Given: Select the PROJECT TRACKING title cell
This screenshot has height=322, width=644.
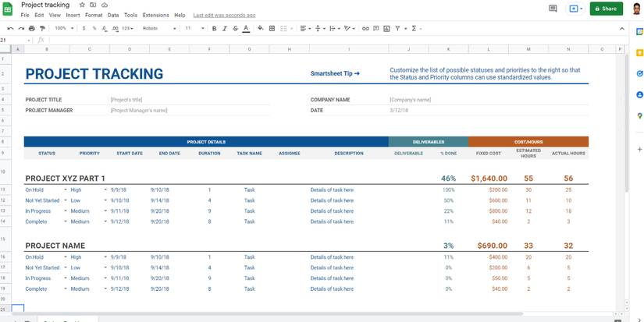Looking at the screenshot, I should click(94, 74).
